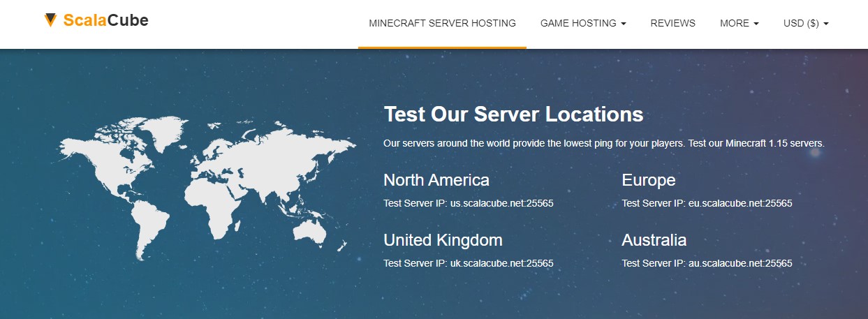Image resolution: width=868 pixels, height=319 pixels.
Task: Expand the Game Hosting dropdown
Action: tap(583, 23)
